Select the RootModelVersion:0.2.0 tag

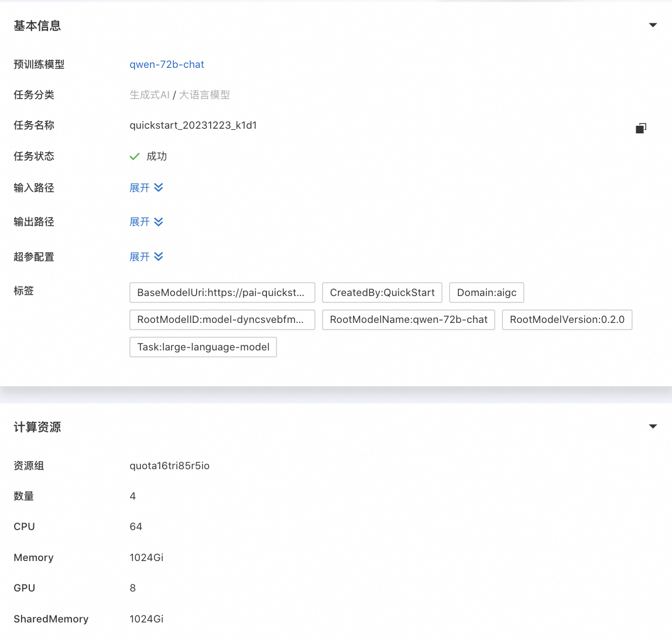pos(567,319)
